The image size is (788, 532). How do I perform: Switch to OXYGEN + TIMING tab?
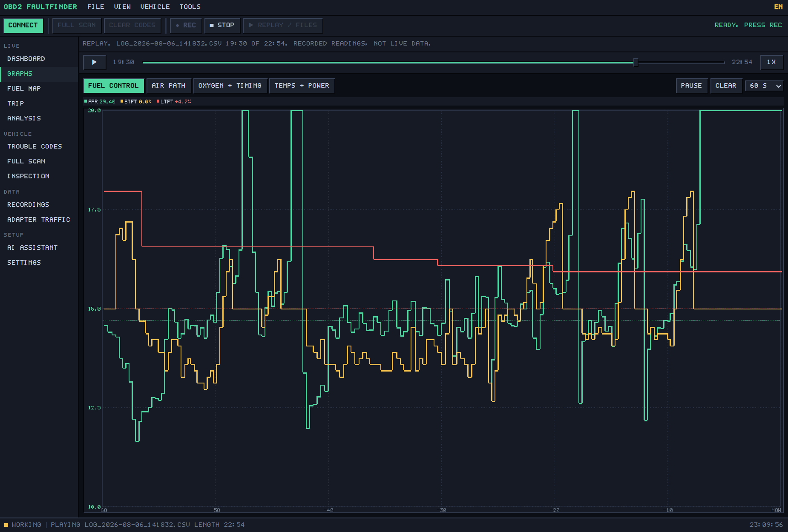coord(230,86)
